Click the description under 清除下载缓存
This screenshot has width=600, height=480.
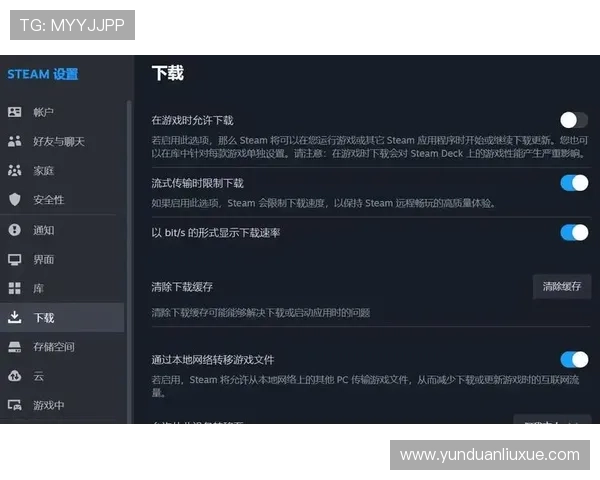click(x=261, y=313)
